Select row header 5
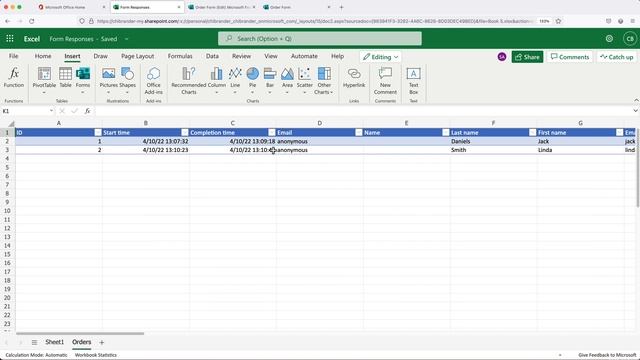This screenshot has width=640, height=360. tap(7, 167)
